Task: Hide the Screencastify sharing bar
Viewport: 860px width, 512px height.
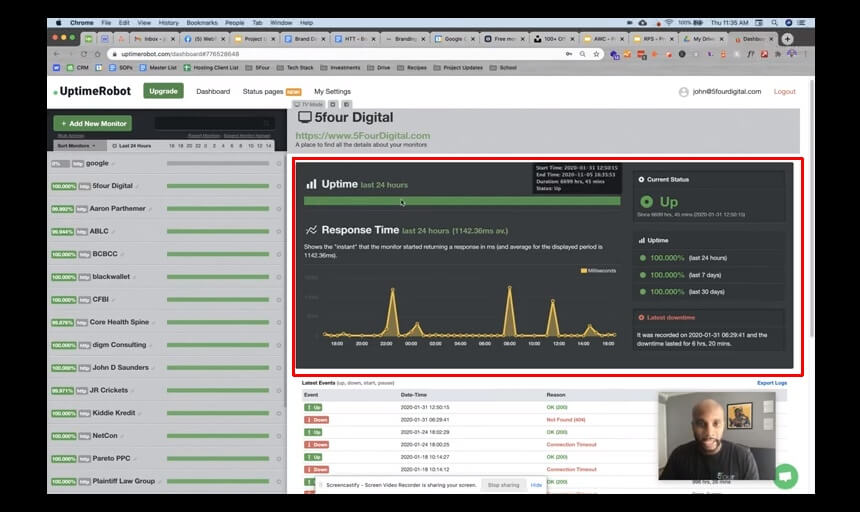Action: pos(536,485)
